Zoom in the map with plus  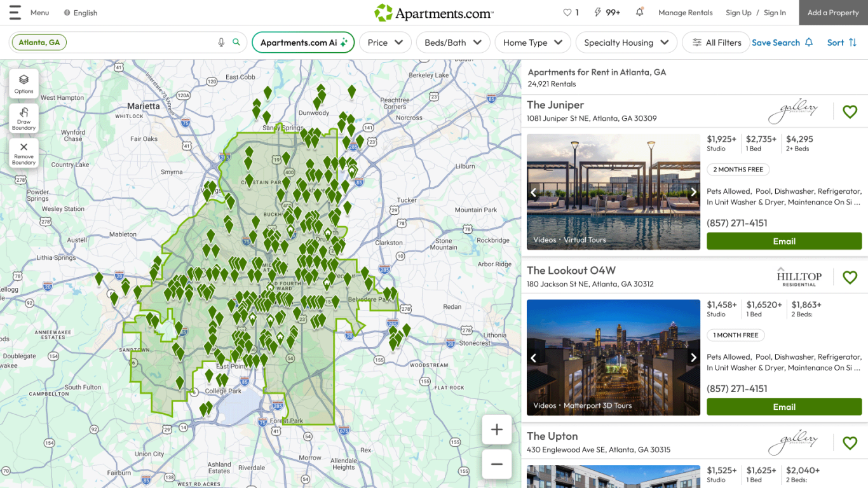(497, 430)
